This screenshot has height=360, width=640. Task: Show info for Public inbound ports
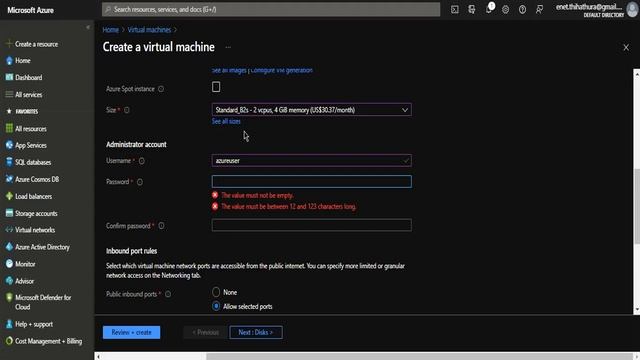pos(168,294)
